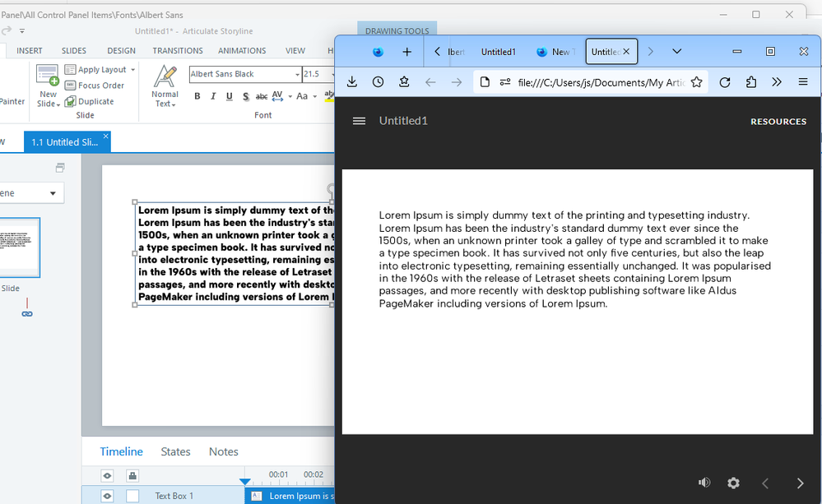Reload the page in browser
Screen dimensions: 822x504
[x=725, y=82]
